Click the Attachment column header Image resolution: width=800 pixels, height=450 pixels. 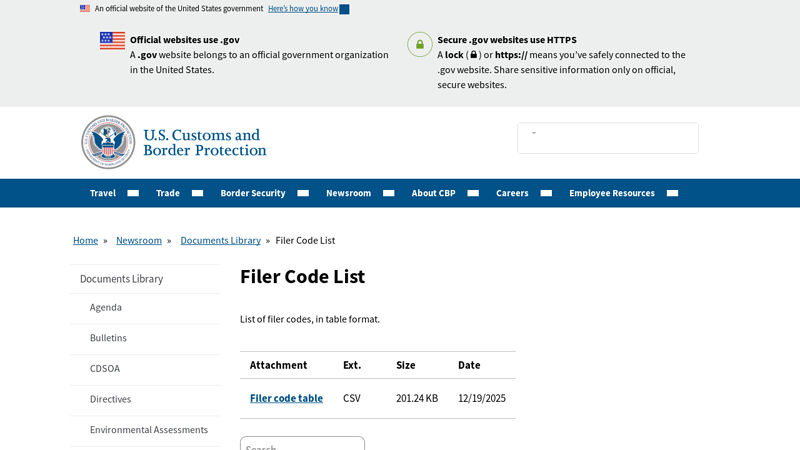[x=278, y=365]
